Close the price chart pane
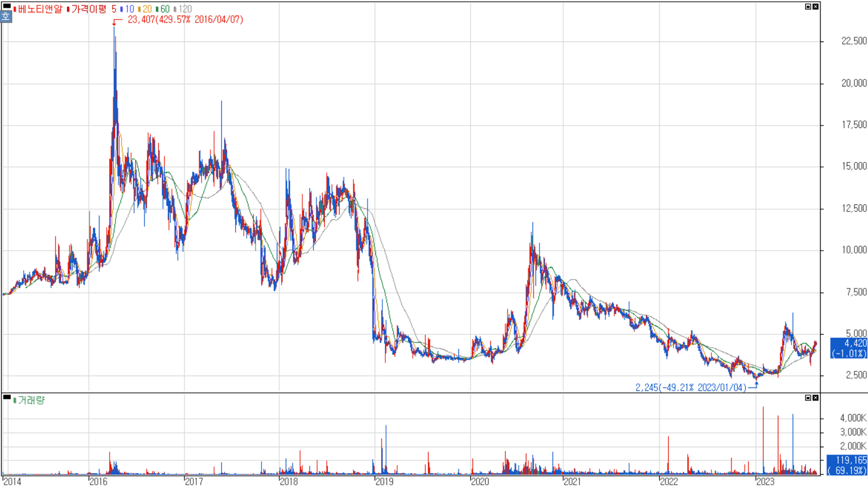Viewport: 868px width, 487px height. click(x=815, y=7)
